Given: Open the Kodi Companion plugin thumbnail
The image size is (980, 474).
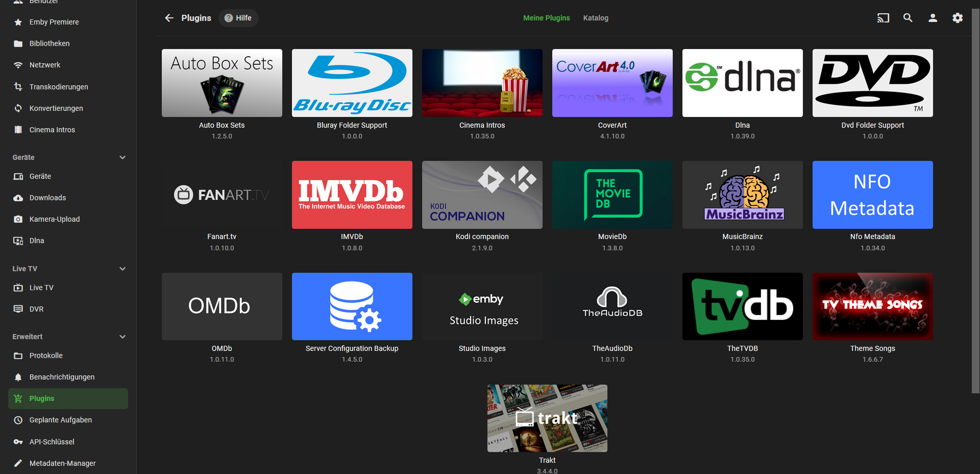Looking at the screenshot, I should (x=482, y=195).
